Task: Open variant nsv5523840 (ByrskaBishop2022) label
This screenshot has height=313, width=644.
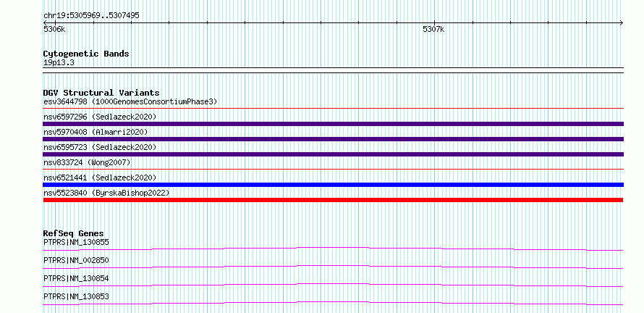Action: click(x=106, y=193)
